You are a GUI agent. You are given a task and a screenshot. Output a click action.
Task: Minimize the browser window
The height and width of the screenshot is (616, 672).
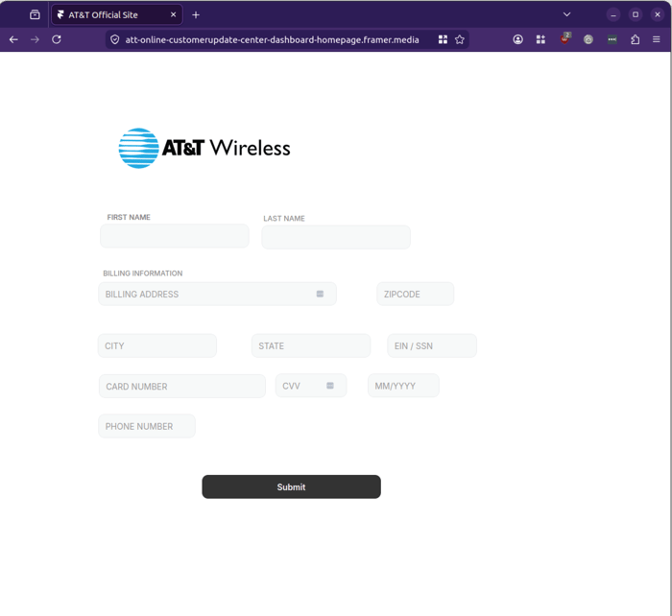[x=613, y=14]
